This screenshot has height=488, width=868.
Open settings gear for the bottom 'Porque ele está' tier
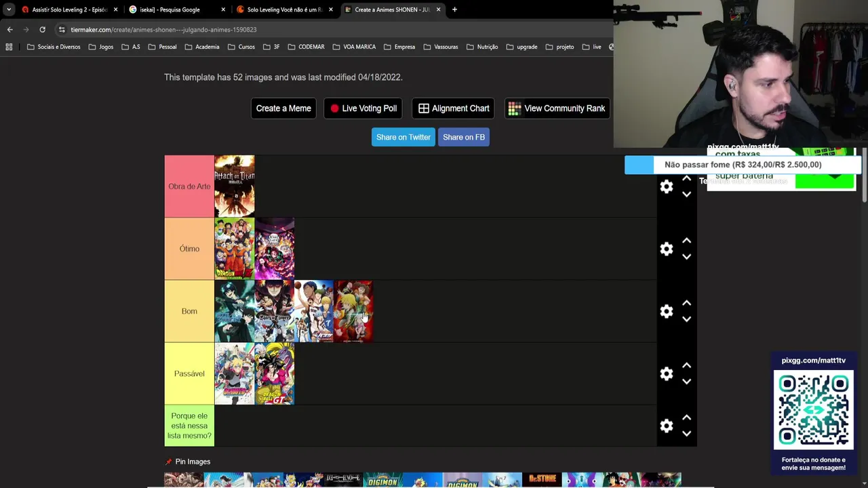(x=667, y=426)
